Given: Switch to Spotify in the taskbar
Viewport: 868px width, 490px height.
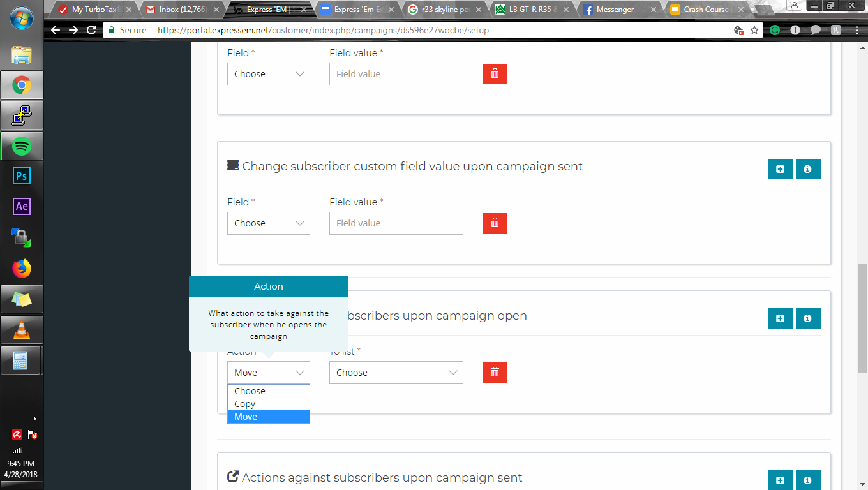Looking at the screenshot, I should click(22, 146).
